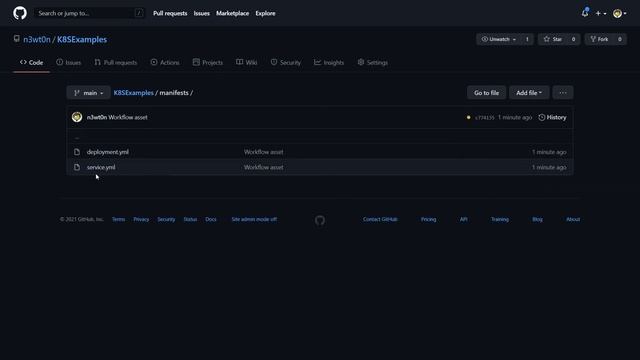Click the service.yml file icon

(x=77, y=167)
